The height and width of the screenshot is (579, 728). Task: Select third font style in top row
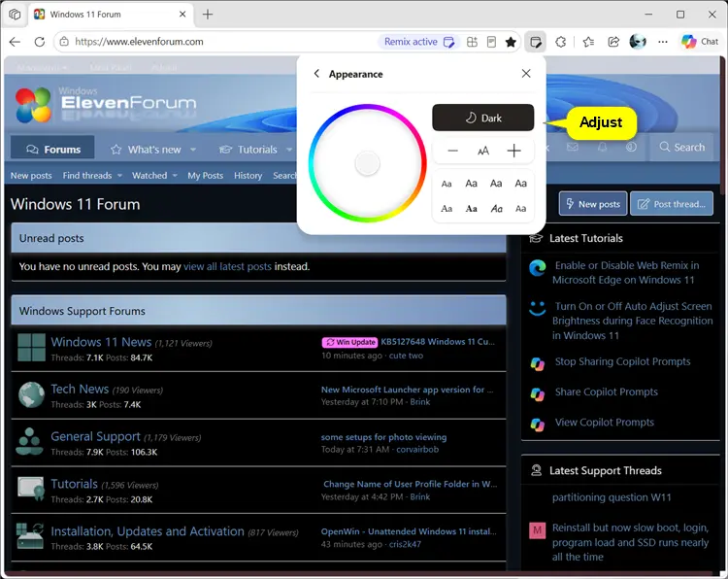point(496,184)
